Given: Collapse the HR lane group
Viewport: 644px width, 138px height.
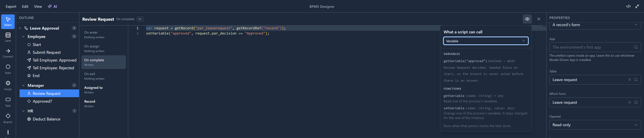Looking at the screenshot, I should (23, 111).
